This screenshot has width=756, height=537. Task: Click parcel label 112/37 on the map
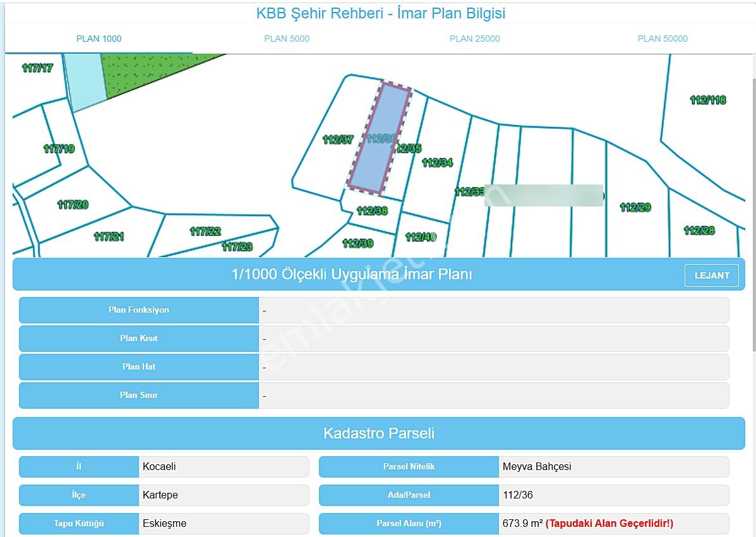pos(338,140)
